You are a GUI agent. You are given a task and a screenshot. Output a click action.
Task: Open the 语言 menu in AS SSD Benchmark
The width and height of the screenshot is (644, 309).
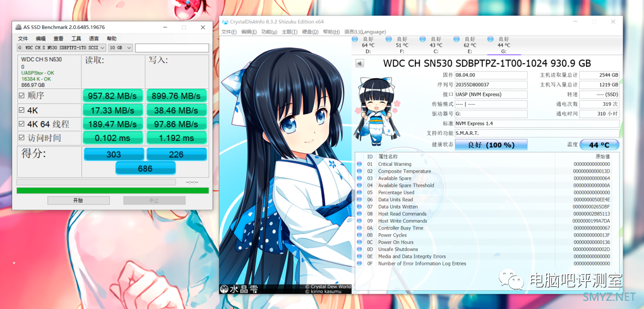(x=93, y=38)
